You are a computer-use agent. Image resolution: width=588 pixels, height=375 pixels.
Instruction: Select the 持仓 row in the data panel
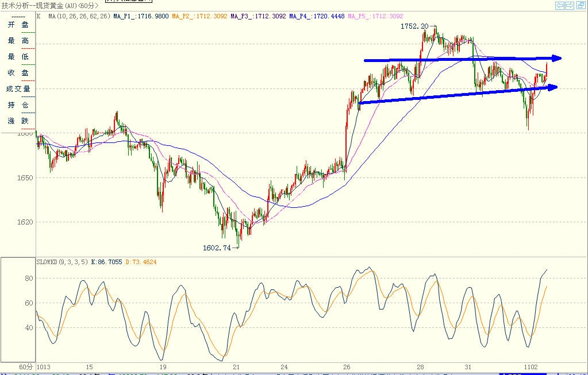[x=18, y=105]
